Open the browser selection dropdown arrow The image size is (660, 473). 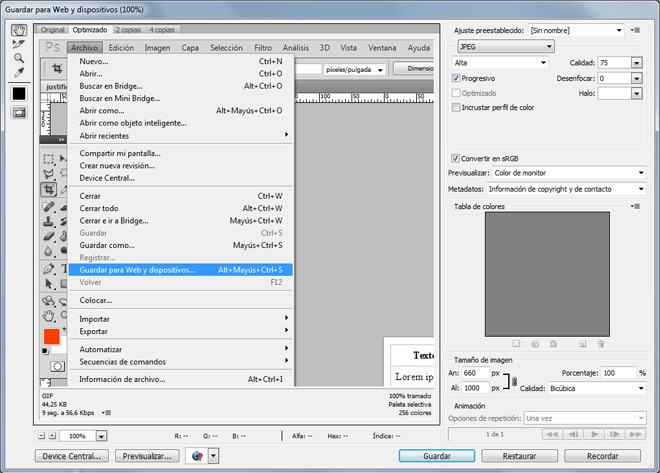[x=213, y=456]
